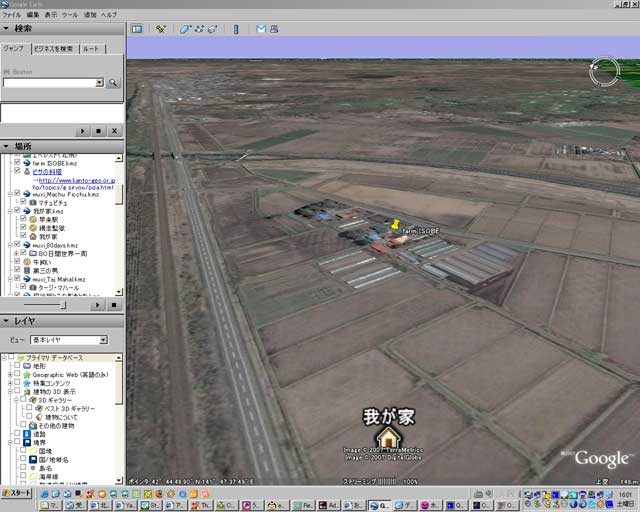Collapse the 検索 search panel
This screenshot has width=640, height=512.
6,28
